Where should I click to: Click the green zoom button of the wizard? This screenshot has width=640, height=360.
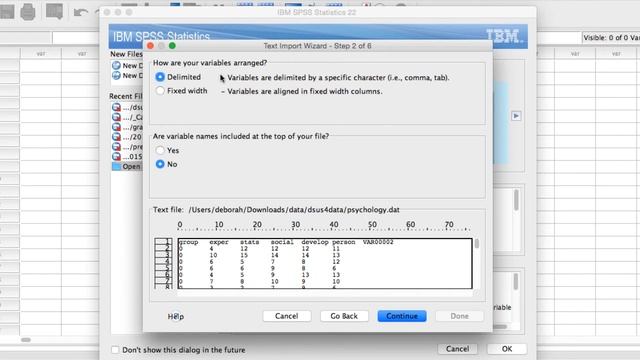[172, 46]
